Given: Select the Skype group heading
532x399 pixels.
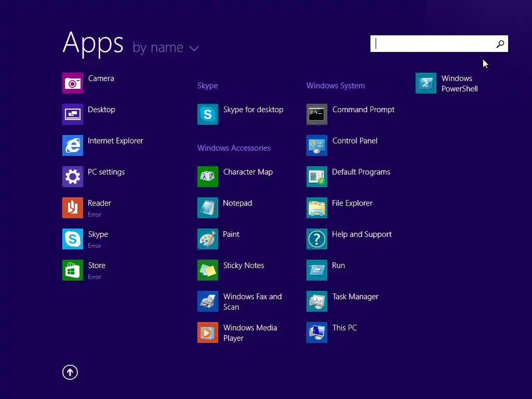Looking at the screenshot, I should pyautogui.click(x=208, y=86).
